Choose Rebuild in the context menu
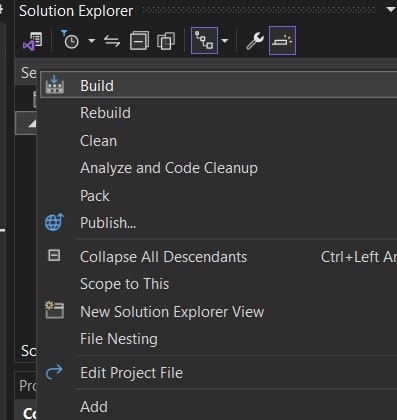The width and height of the screenshot is (397, 420). pos(105,113)
